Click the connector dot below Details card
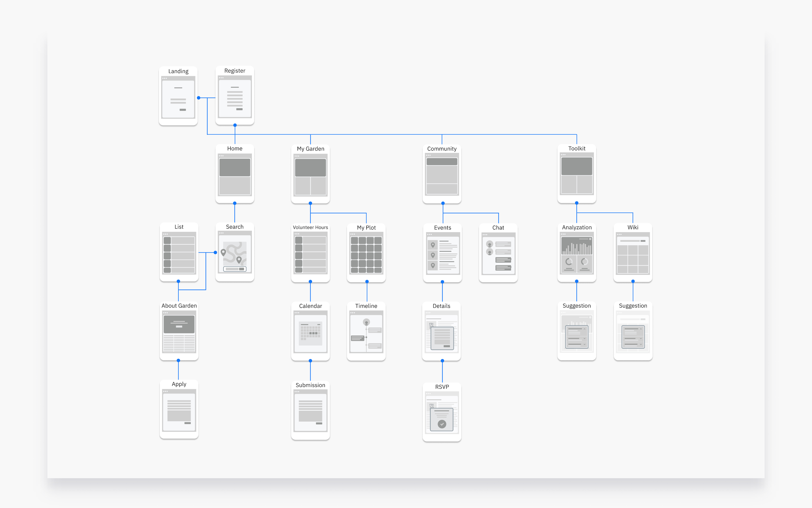Screen dimensions: 812x508 pyautogui.click(x=442, y=361)
